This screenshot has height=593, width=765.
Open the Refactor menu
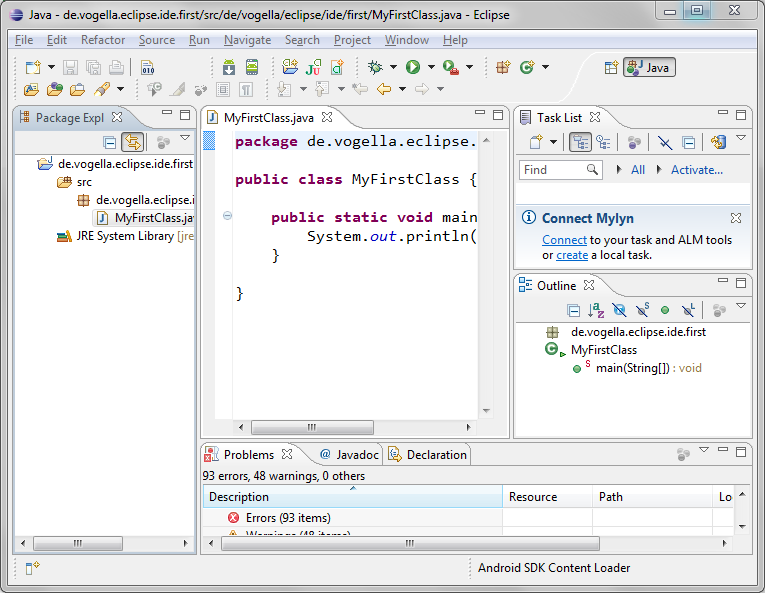point(103,40)
